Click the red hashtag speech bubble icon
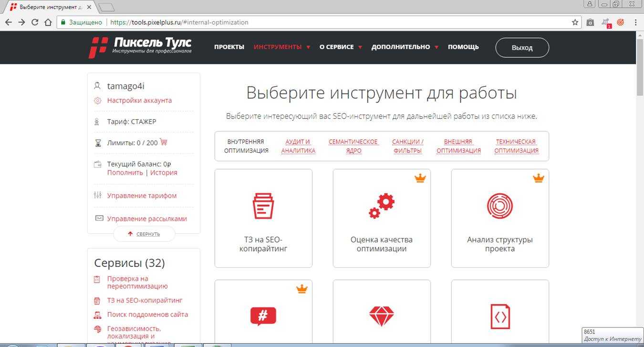This screenshot has width=644, height=347. coord(263,316)
